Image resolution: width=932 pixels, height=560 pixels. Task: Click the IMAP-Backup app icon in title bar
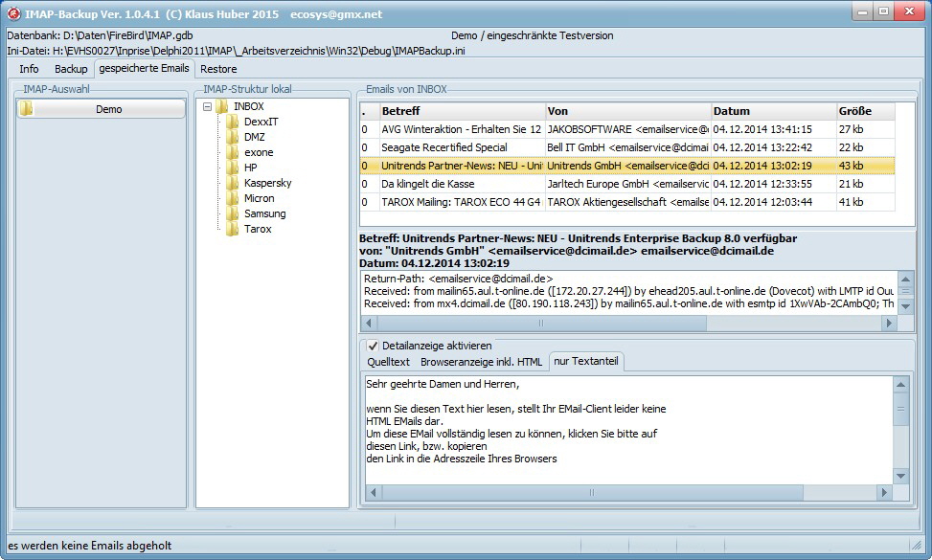click(x=13, y=13)
